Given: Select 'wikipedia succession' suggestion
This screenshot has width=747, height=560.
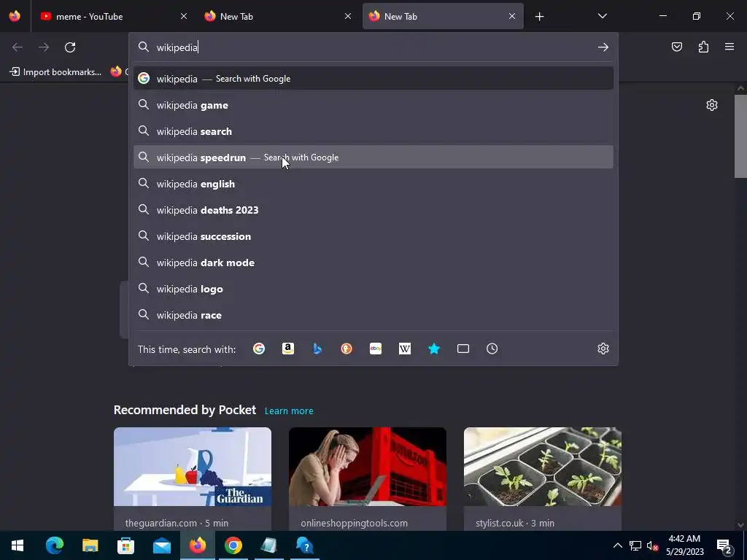Looking at the screenshot, I should coord(373,236).
